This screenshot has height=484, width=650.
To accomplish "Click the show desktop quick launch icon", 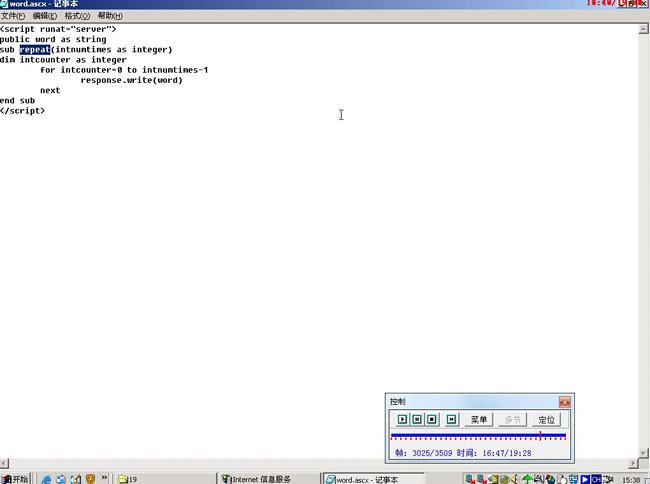I will (x=75, y=479).
